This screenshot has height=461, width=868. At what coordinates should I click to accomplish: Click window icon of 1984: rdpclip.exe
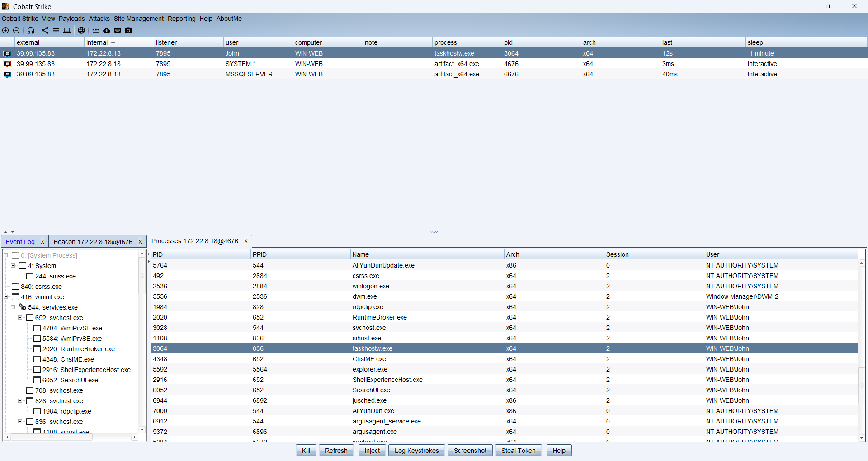[37, 411]
